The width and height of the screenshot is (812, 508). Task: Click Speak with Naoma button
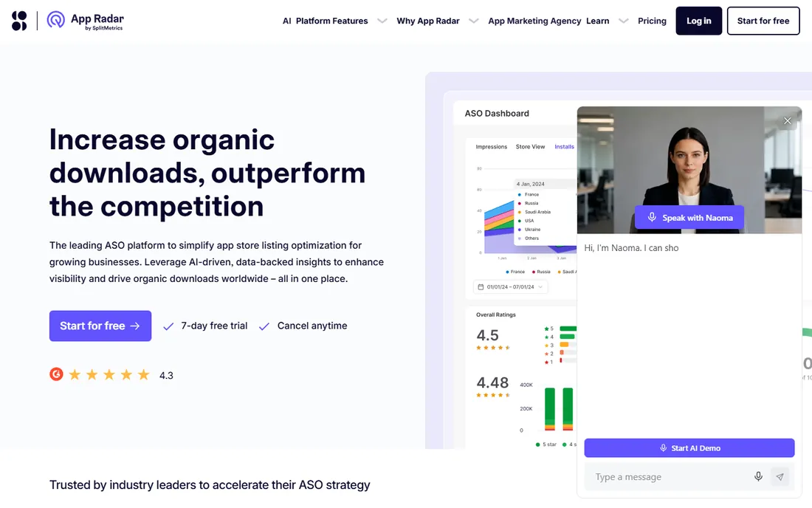click(x=689, y=218)
